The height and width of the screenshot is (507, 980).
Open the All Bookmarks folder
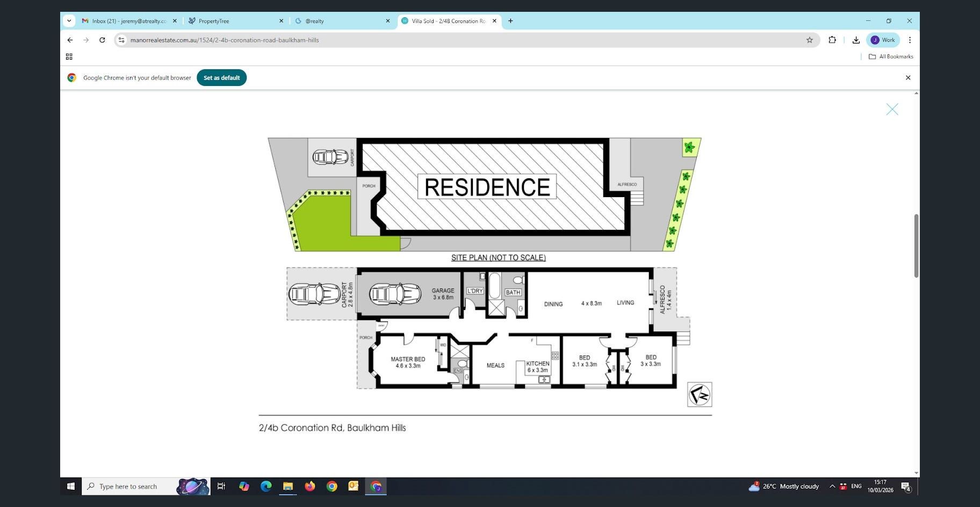tap(891, 56)
